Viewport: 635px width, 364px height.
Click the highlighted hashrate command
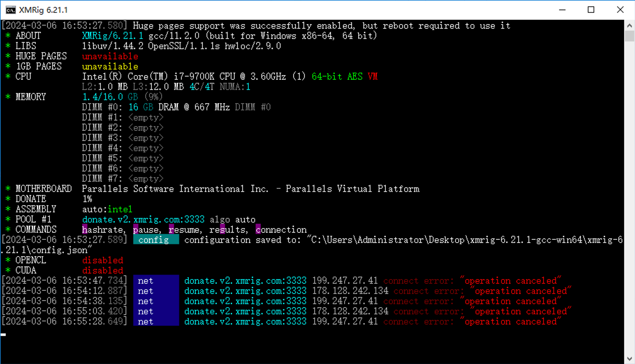point(103,229)
